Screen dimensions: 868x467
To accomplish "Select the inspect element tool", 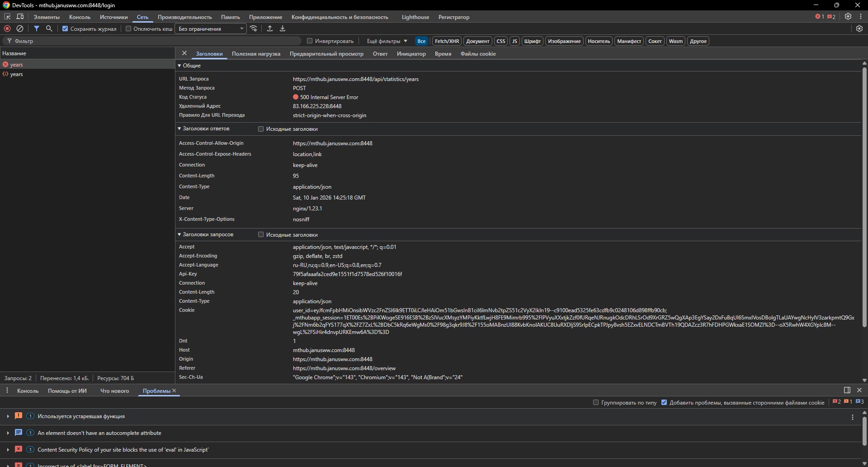I will point(7,16).
